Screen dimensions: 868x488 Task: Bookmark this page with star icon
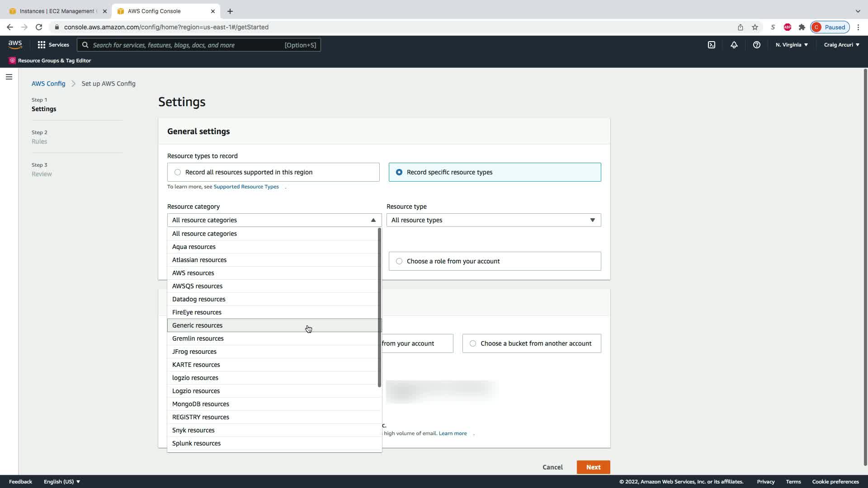(755, 27)
